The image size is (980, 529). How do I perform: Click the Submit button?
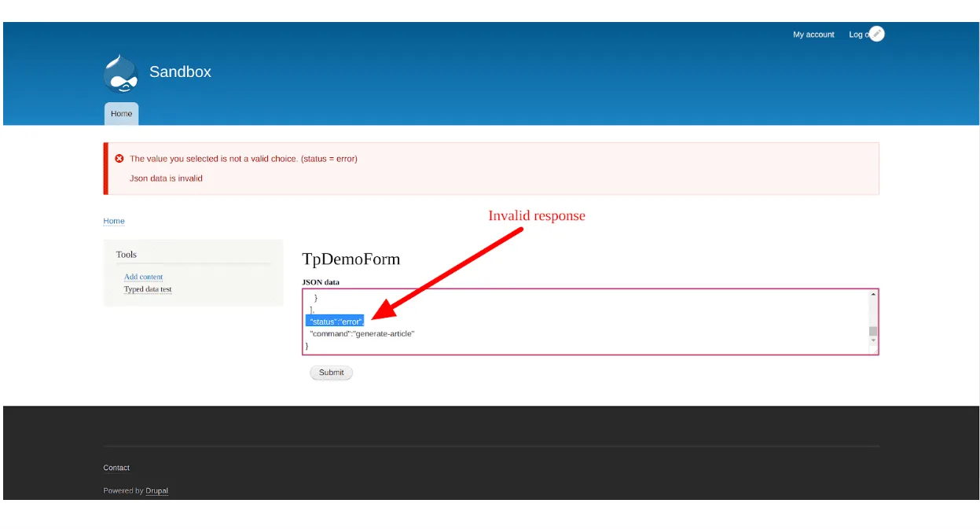(332, 373)
